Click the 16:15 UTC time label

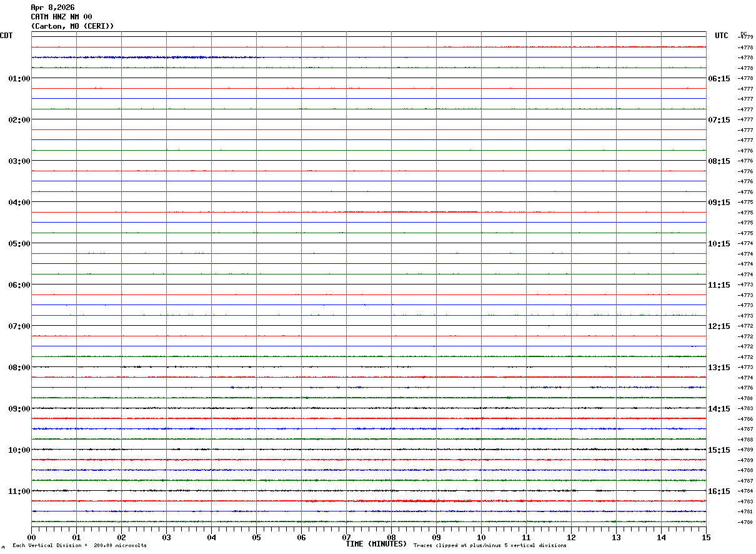click(x=719, y=491)
